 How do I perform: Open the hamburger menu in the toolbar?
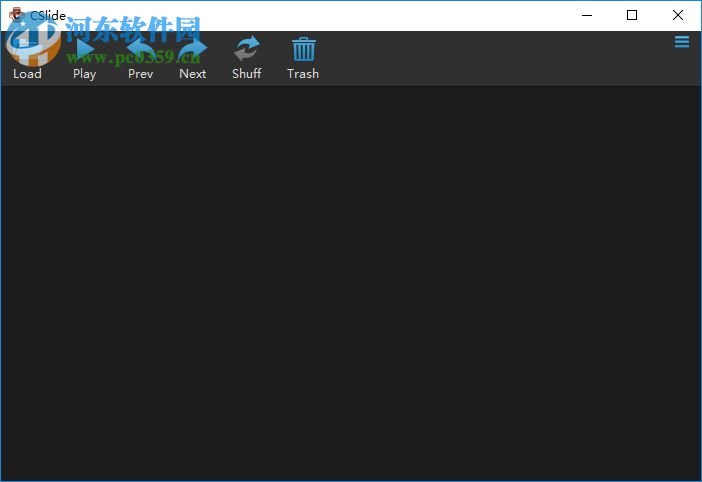point(681,42)
